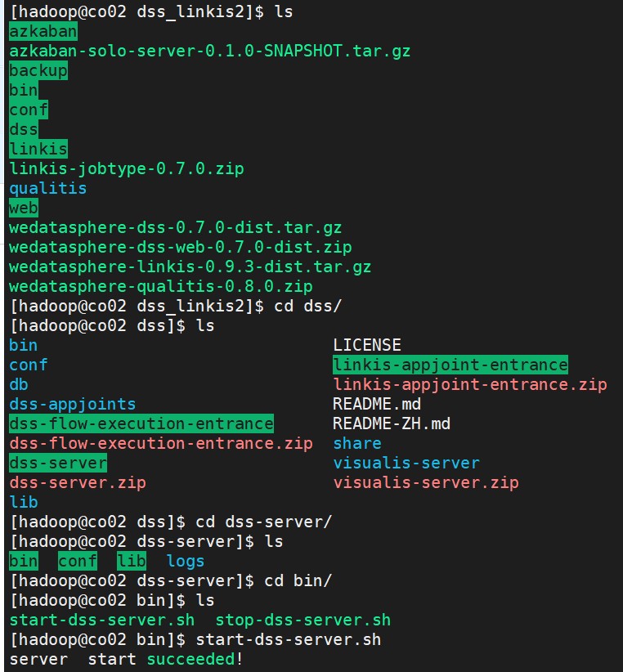Select the azkaban directory entry
623x672 pixels.
click(43, 31)
